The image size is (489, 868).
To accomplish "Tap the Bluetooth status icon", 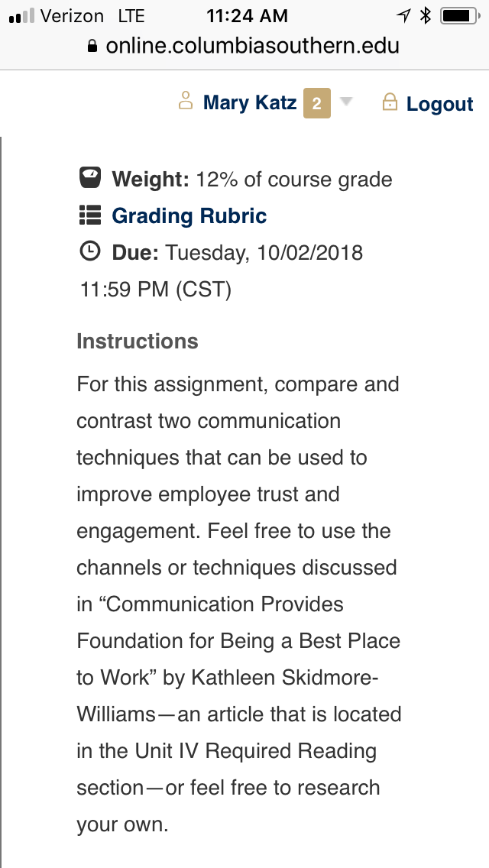I will [x=425, y=15].
